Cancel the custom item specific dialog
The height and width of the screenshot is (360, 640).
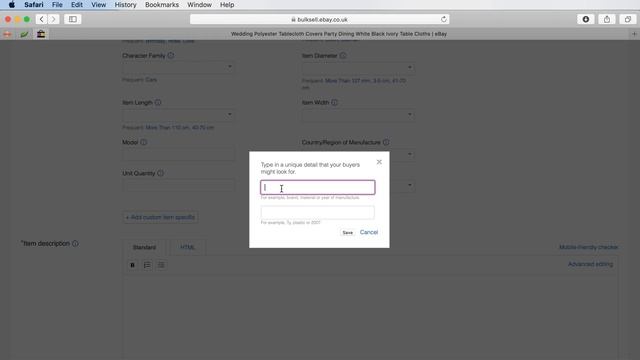click(369, 232)
